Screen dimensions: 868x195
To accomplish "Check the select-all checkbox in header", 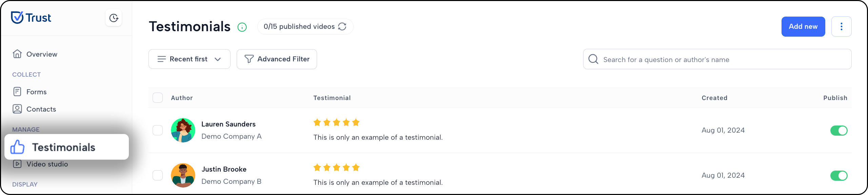I will (158, 98).
